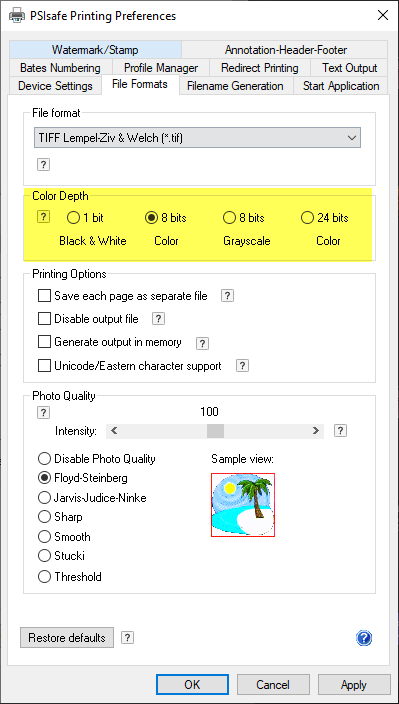This screenshot has height=704, width=399.
Task: Click the Color Depth help question icon
Action: 43,217
